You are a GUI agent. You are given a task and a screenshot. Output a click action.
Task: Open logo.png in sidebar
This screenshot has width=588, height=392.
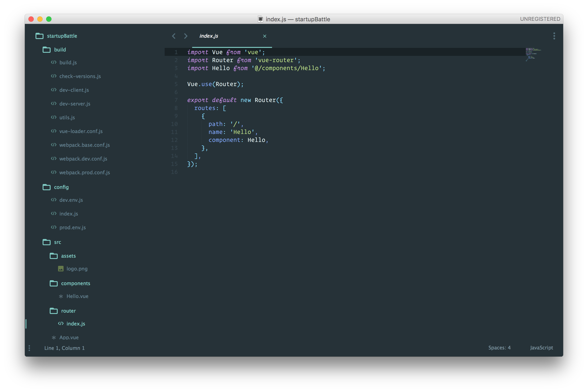pos(77,269)
